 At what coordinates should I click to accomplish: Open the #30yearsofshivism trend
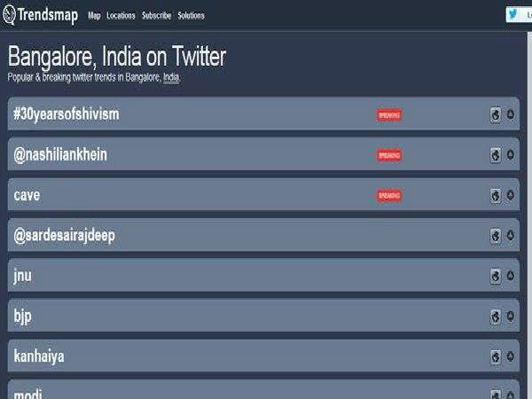point(66,114)
